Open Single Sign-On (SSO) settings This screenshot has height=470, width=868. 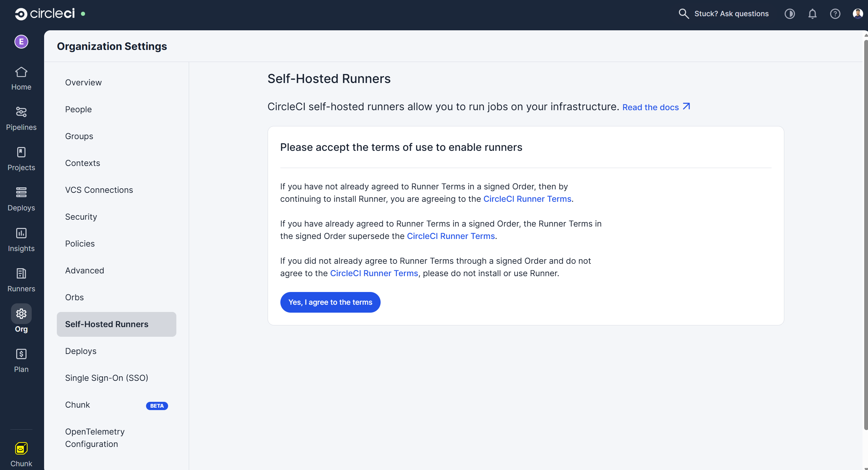[116, 378]
